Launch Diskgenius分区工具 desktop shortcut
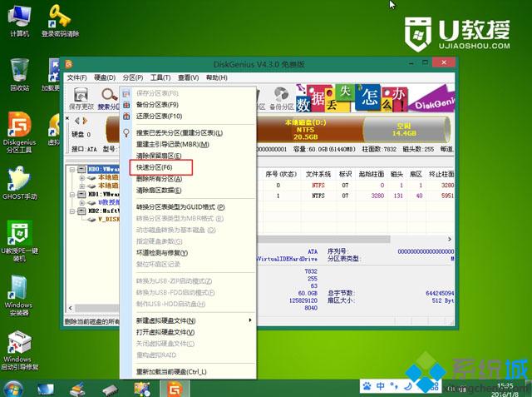The width and height of the screenshot is (532, 397). (19, 132)
